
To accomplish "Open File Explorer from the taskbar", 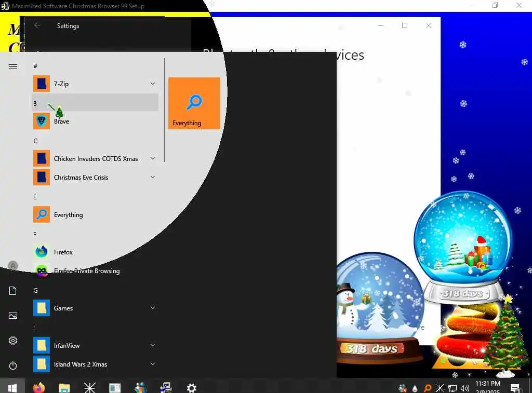I will point(64,387).
